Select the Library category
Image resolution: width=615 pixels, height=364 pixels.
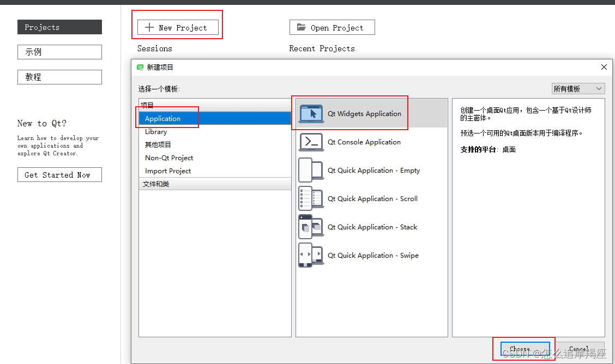click(215, 132)
